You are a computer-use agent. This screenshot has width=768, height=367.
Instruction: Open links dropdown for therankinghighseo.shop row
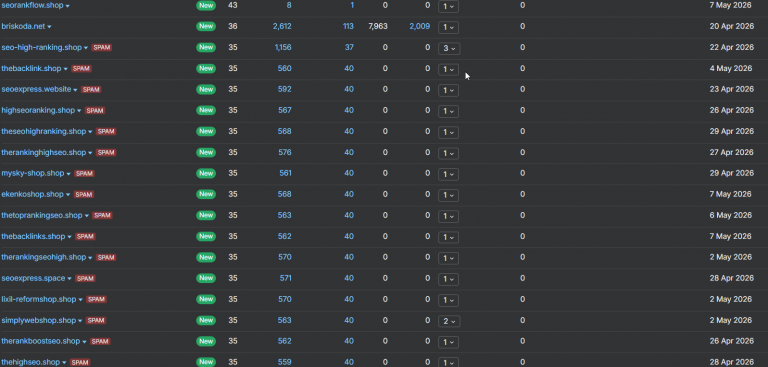pos(448,153)
